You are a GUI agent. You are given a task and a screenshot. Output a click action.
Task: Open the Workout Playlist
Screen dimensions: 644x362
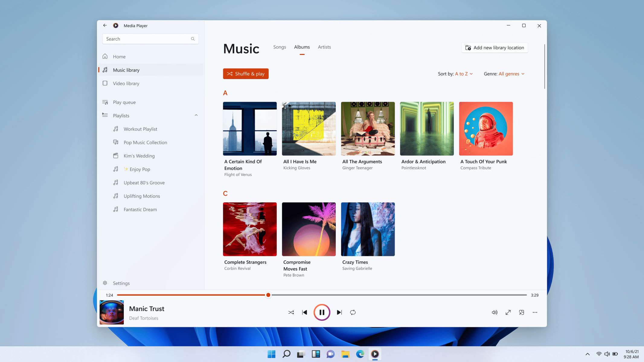coord(140,129)
